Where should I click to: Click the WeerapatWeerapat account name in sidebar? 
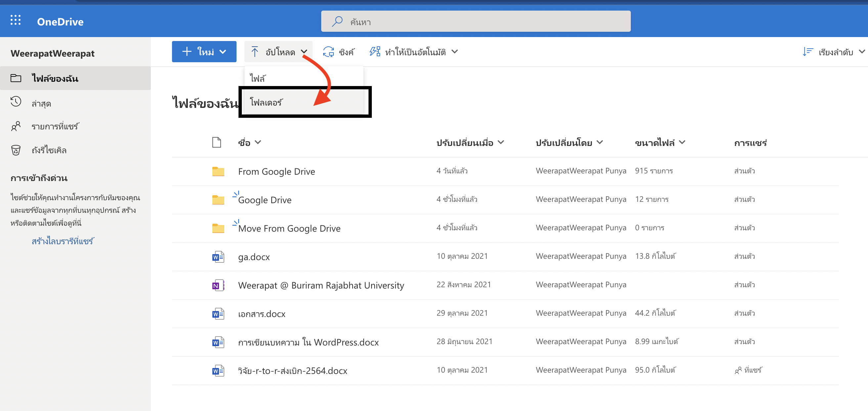click(x=53, y=53)
